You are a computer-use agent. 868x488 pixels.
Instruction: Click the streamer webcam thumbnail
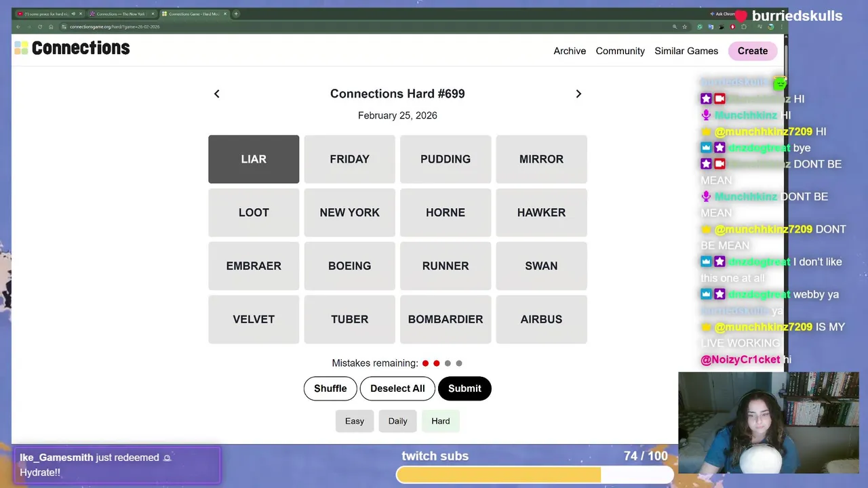(x=768, y=422)
